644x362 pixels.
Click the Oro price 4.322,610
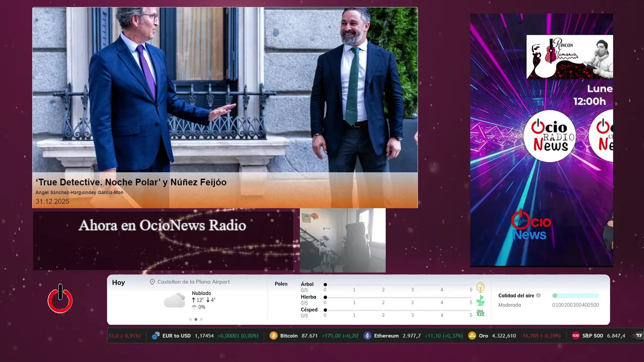pos(504,335)
